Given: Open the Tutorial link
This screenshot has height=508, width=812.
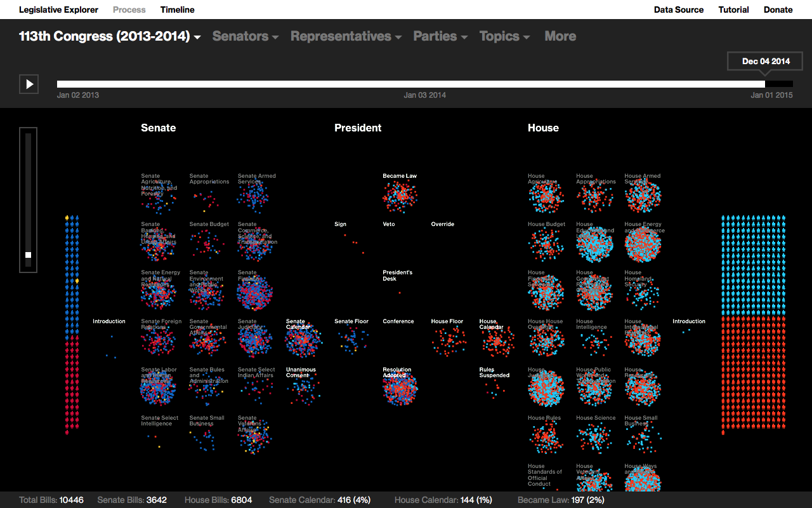Looking at the screenshot, I should click(733, 10).
